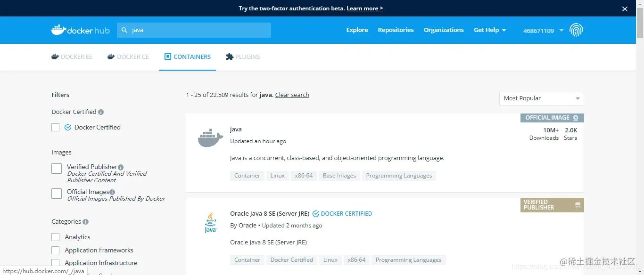Enable the Verified Publisher filter checkbox
Viewport: 644px width, 275px height.
57,169
